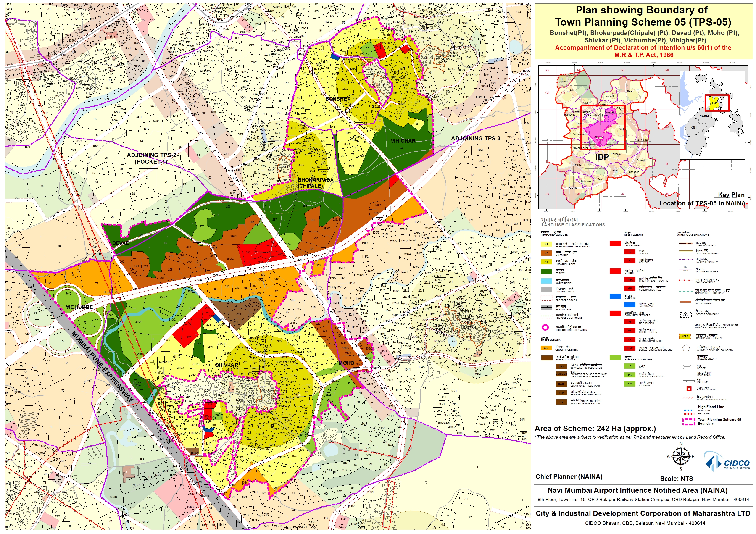Viewport: 756px width, 534px height.
Task: Click the KNT label in the inset map
Action: pyautogui.click(x=694, y=127)
